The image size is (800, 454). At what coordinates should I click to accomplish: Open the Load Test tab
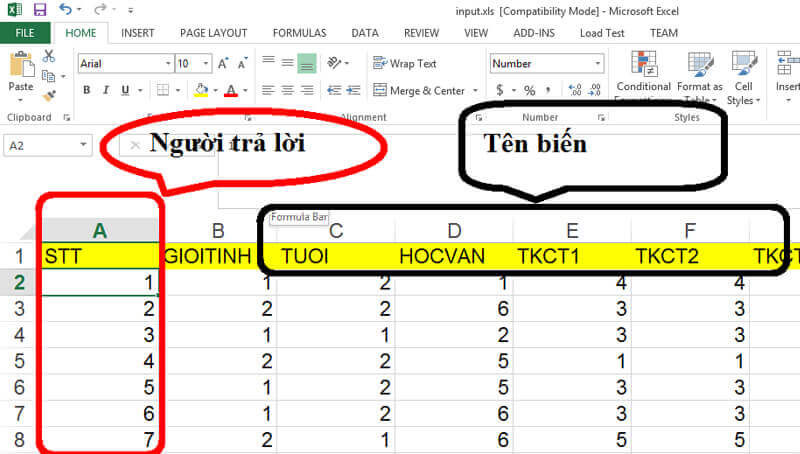click(602, 33)
